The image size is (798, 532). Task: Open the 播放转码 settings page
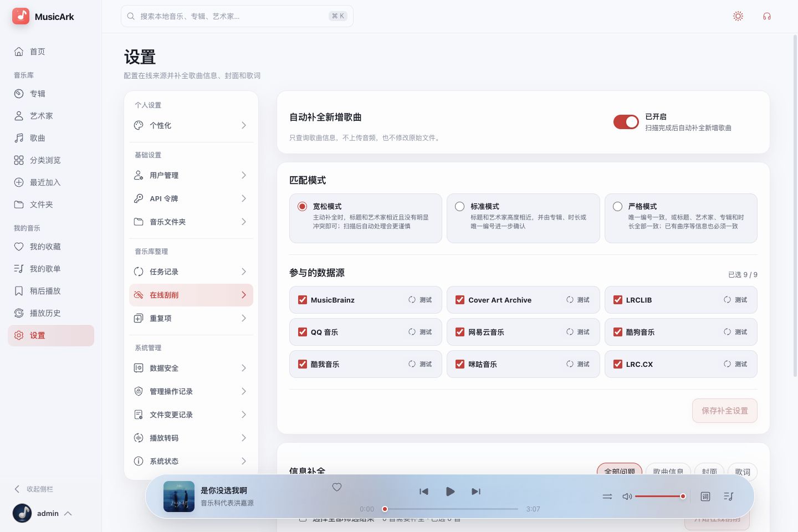click(x=191, y=438)
